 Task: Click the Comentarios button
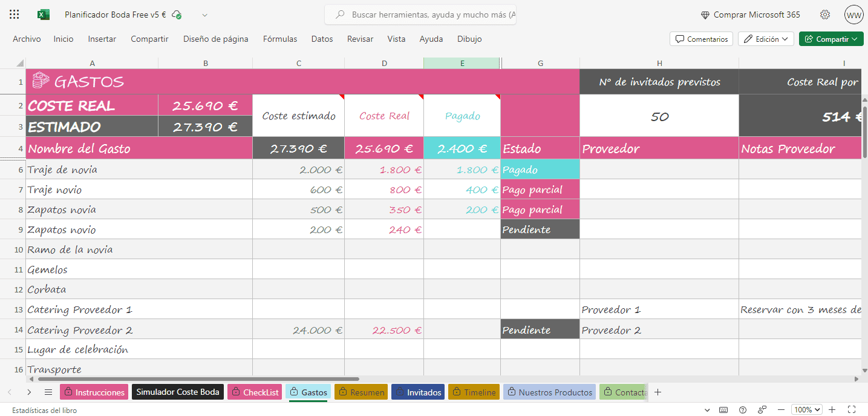[x=701, y=39]
